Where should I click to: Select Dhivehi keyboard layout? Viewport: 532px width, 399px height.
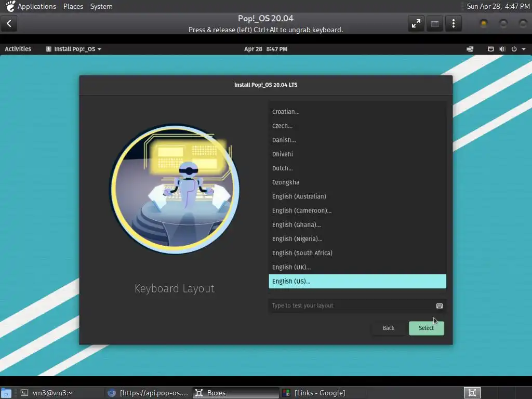point(357,154)
